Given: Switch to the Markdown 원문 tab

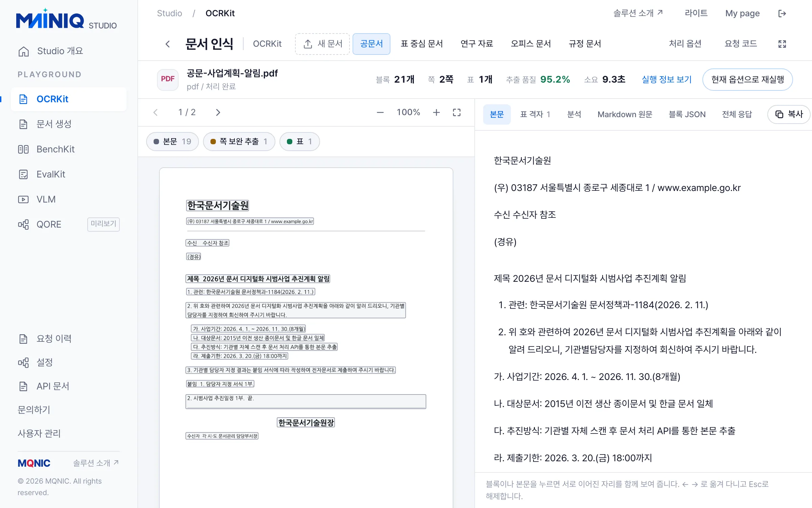Looking at the screenshot, I should 625,114.
